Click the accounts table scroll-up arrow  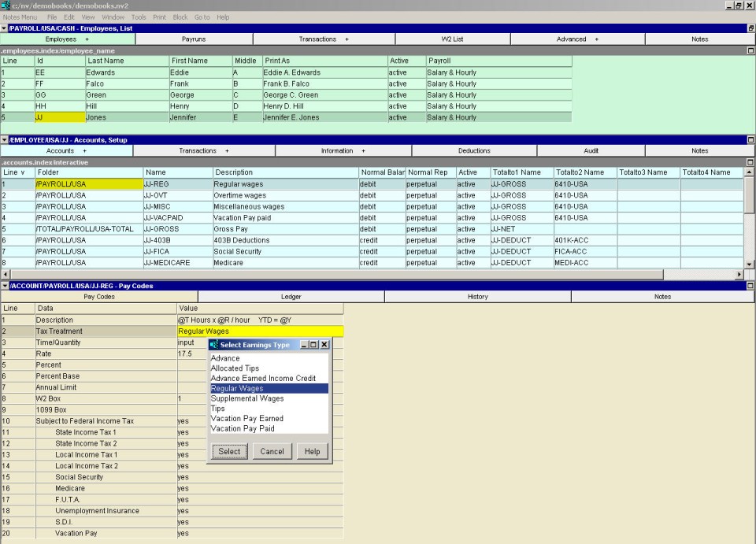[x=749, y=172]
